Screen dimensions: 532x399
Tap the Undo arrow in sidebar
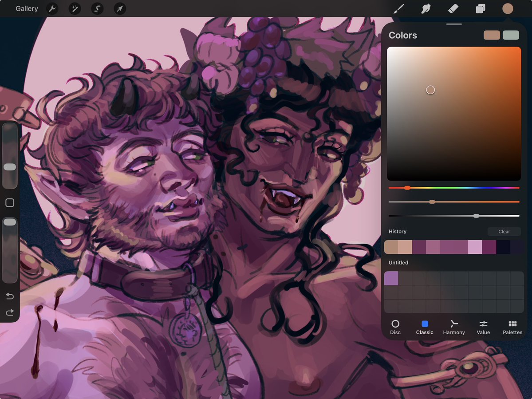click(10, 296)
